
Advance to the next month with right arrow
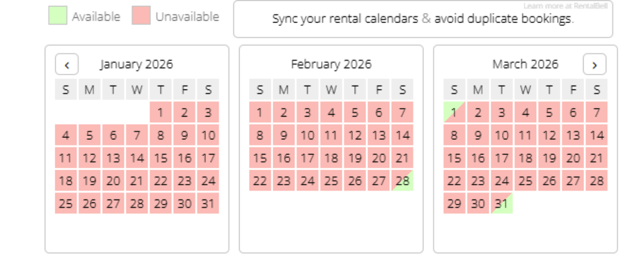tap(594, 65)
